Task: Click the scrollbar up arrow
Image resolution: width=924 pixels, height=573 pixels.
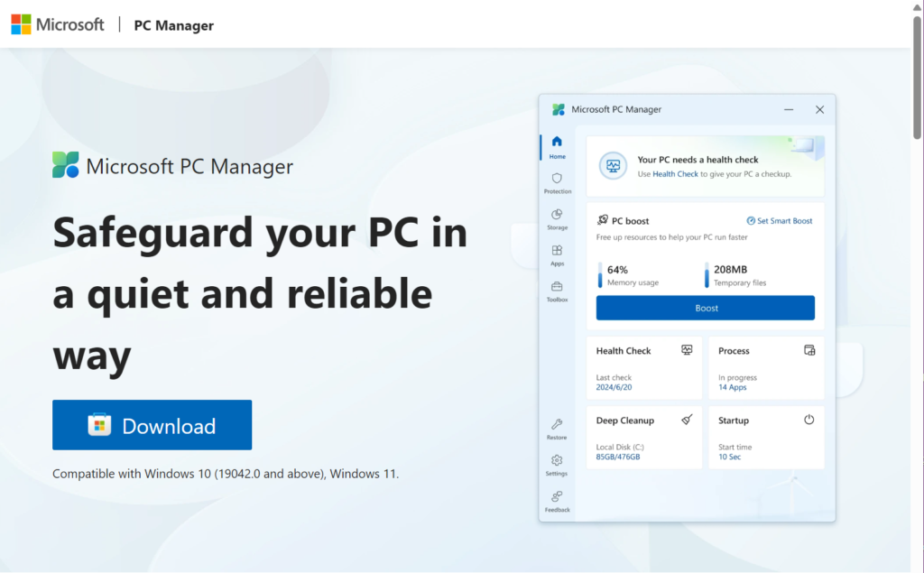Action: coord(918,6)
